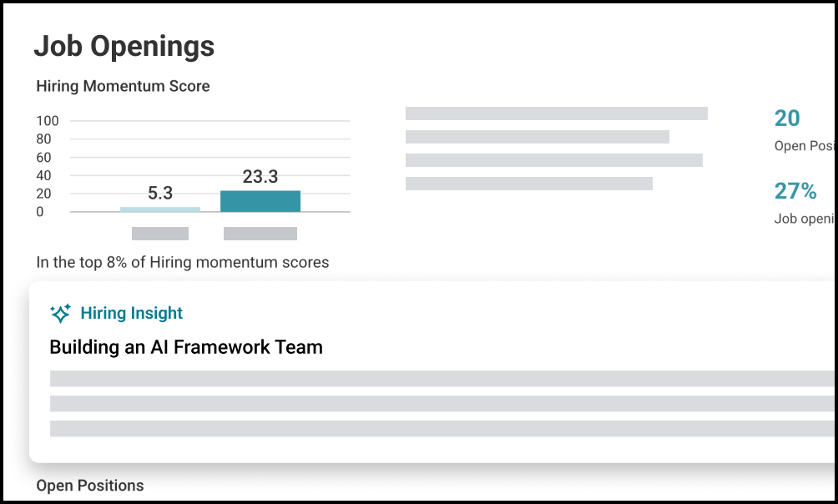This screenshot has height=504, width=838.
Task: Click the last placeholder line in the Hiring Insight card
Action: click(x=442, y=429)
